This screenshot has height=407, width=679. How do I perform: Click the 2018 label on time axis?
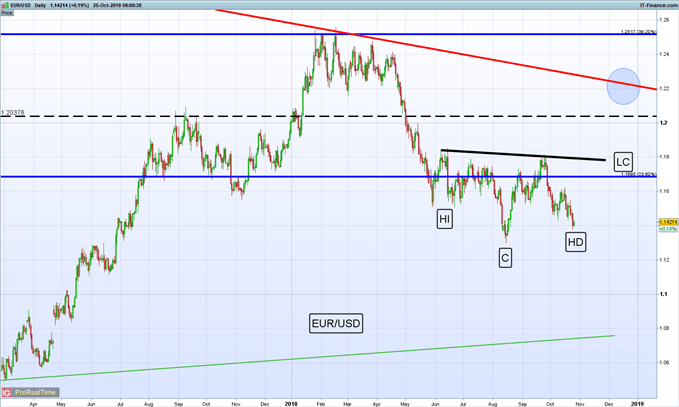click(x=291, y=404)
